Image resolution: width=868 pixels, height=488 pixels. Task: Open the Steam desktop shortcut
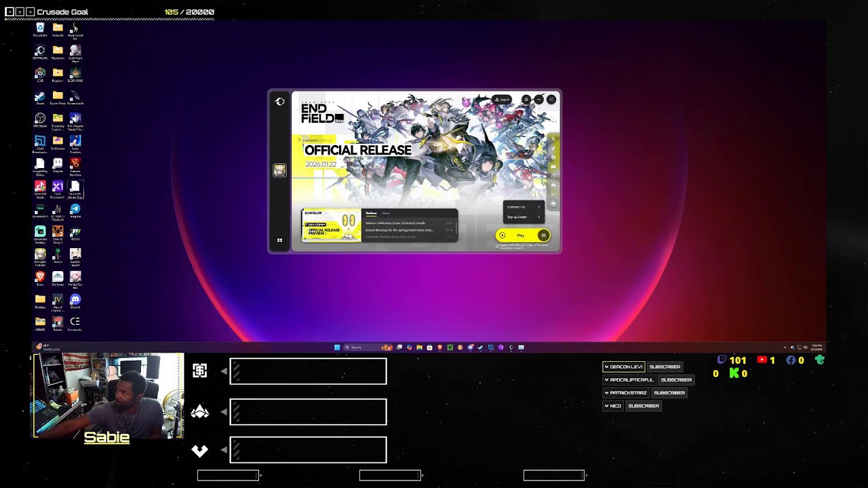[x=40, y=98]
